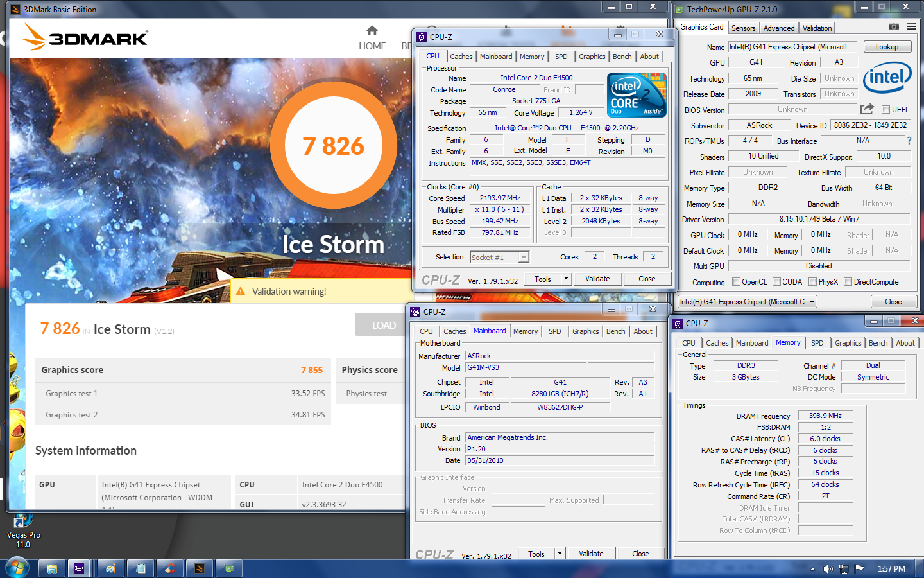Toggle the DirectCompute checkbox
924x578 pixels.
tap(848, 282)
